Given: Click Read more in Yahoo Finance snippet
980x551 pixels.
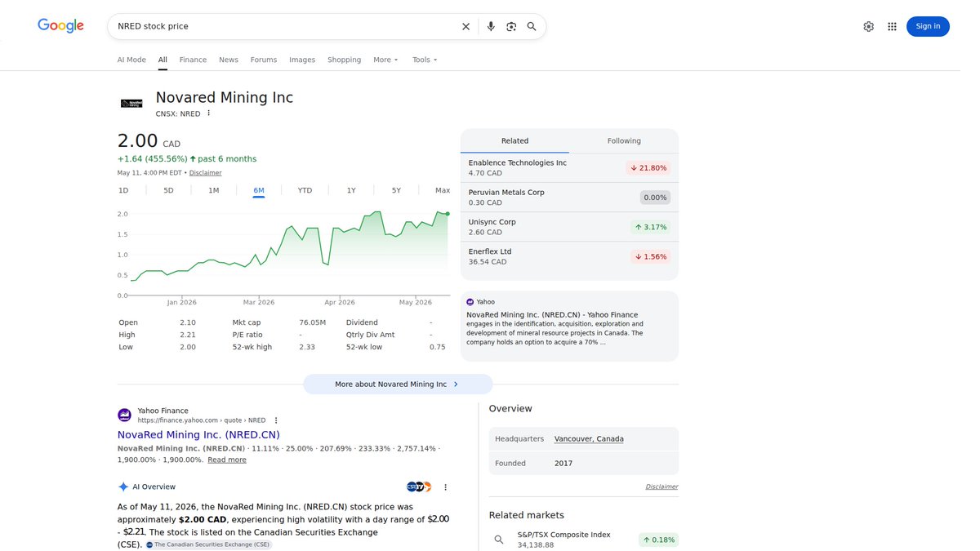Looking at the screenshot, I should coord(227,460).
